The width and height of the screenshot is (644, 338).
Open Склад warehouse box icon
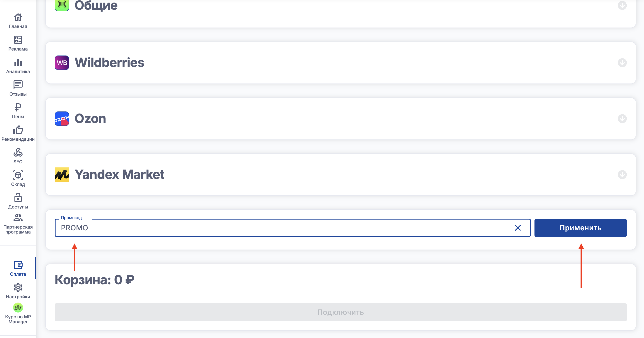click(18, 175)
